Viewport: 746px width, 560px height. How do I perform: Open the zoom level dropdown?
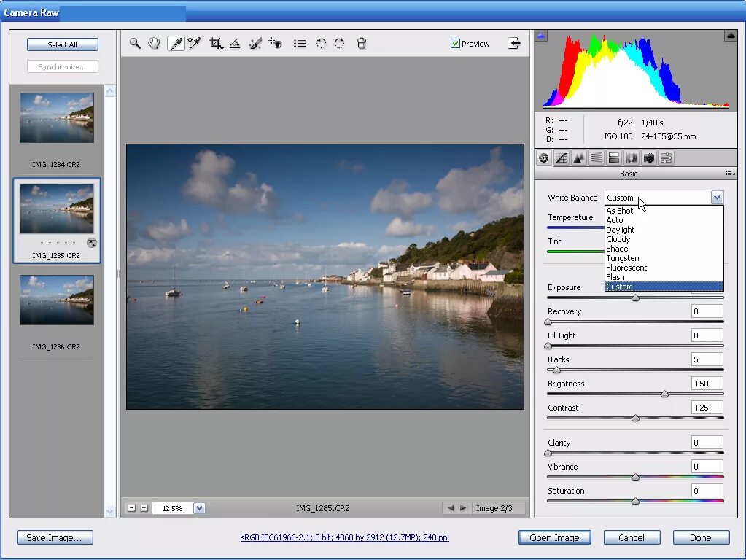point(199,508)
